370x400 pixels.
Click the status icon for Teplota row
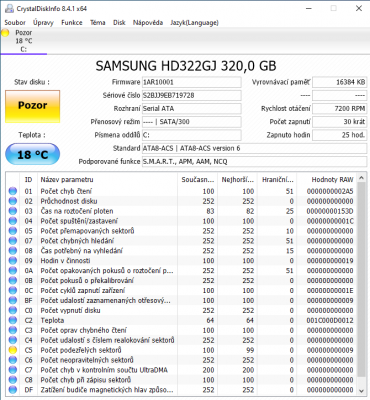point(13,320)
